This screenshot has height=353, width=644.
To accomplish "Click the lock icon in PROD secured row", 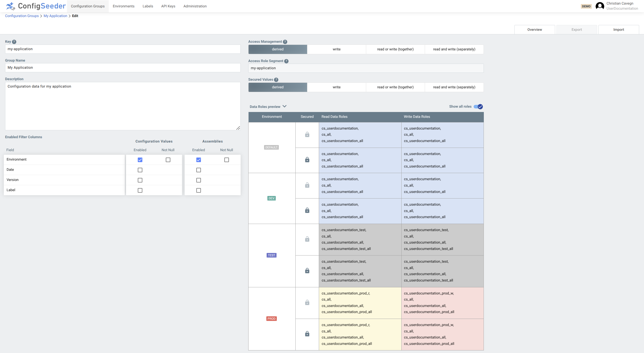I will (307, 334).
